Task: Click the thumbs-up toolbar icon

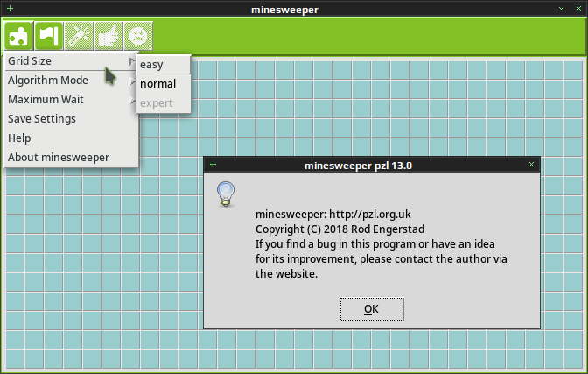Action: [x=108, y=36]
